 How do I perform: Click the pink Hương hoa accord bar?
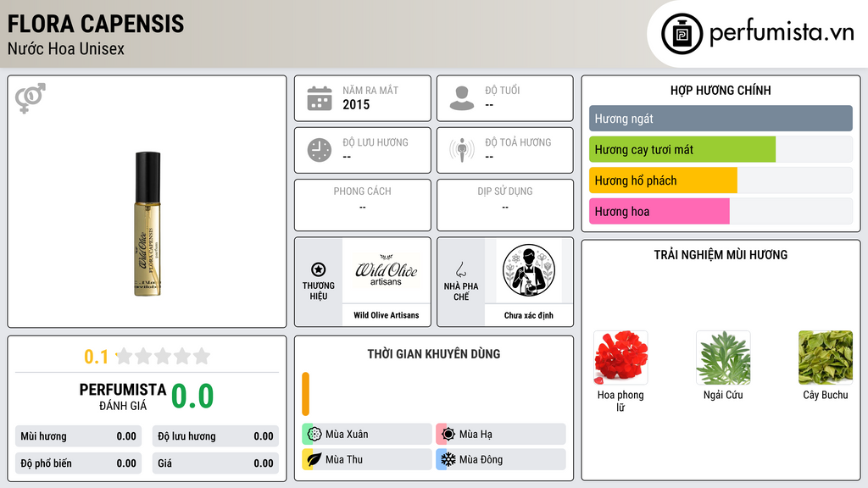(x=659, y=211)
